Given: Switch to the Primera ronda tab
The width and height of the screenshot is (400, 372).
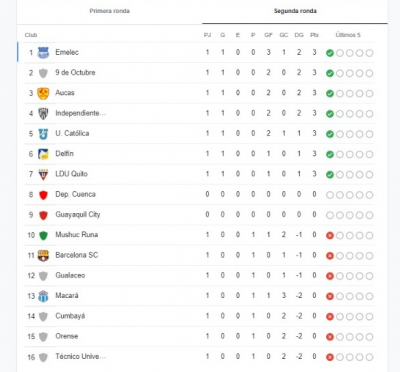Looking at the screenshot, I should click(109, 11).
